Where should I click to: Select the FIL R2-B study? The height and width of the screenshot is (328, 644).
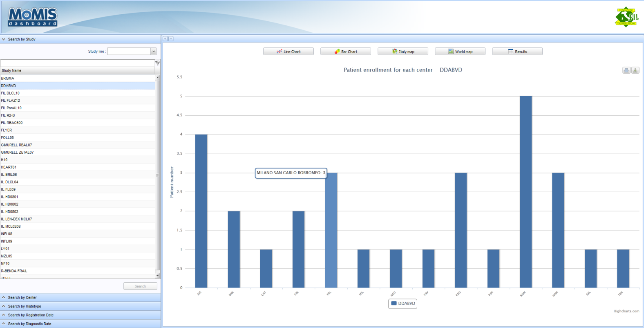click(78, 115)
